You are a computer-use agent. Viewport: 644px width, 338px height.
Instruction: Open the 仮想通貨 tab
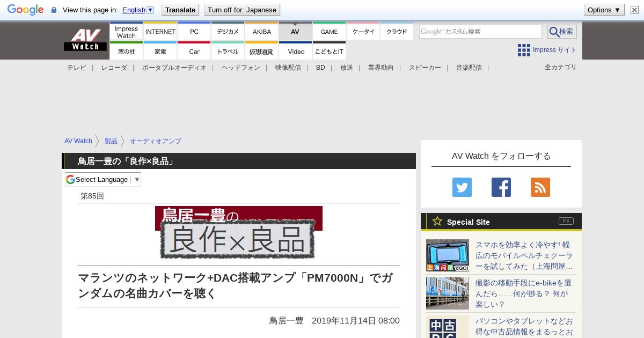tap(262, 51)
